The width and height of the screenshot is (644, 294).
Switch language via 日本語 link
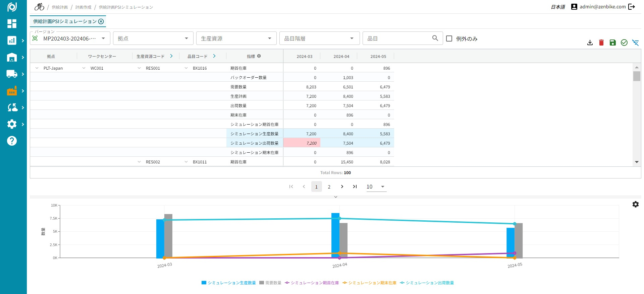coord(558,7)
